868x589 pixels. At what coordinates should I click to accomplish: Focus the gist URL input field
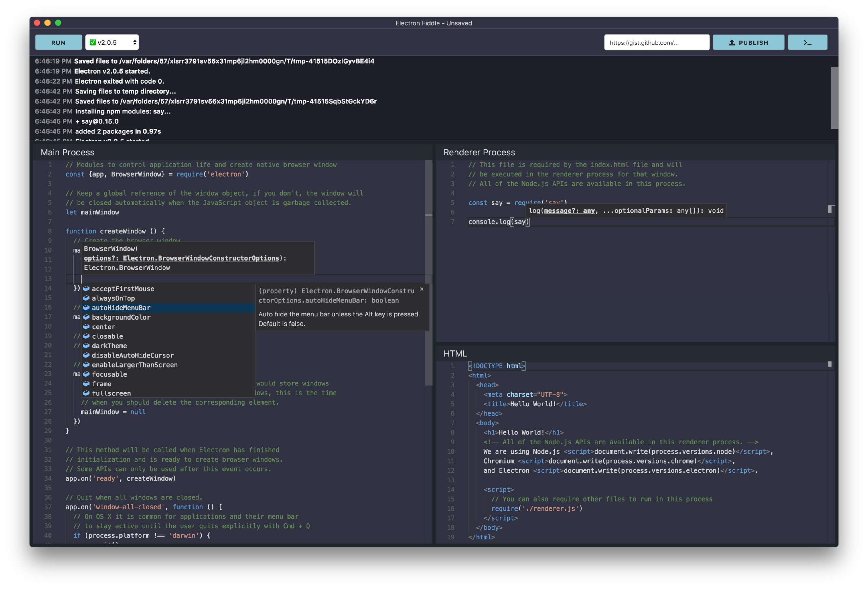[x=657, y=43]
